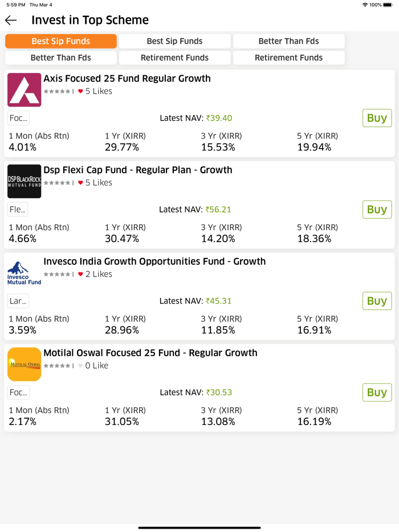Viewport: 399px width, 532px height.
Task: Switch to first-row Better Than Fds tab
Action: click(x=288, y=41)
